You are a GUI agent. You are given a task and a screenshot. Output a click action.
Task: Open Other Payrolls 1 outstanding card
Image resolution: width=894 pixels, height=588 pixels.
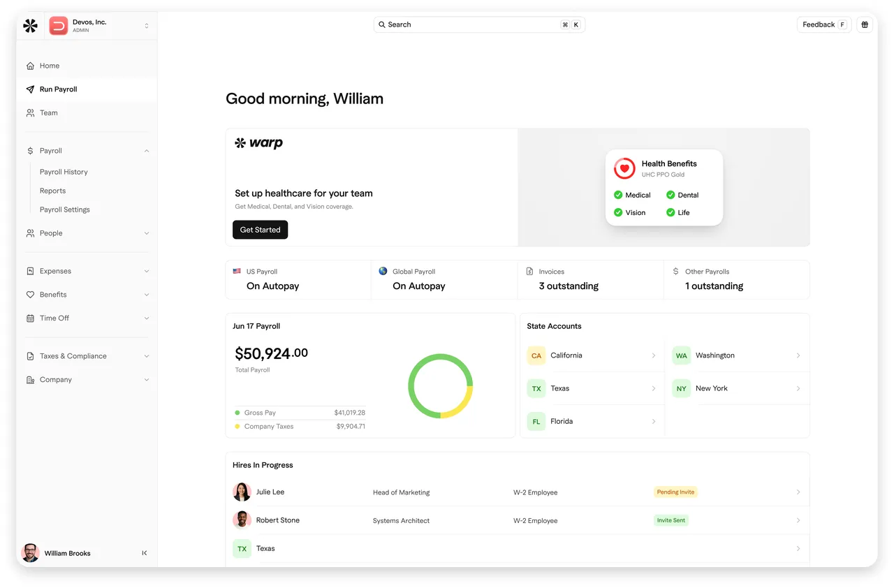click(x=737, y=279)
